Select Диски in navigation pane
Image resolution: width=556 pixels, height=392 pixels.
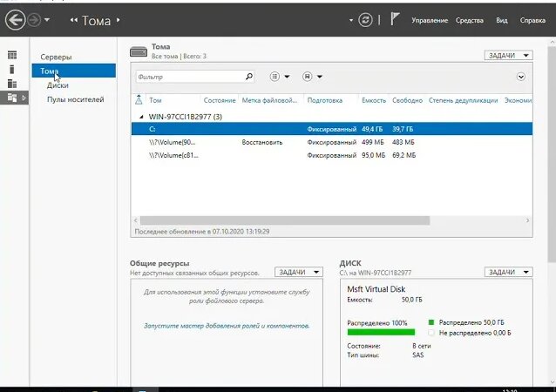pos(58,85)
